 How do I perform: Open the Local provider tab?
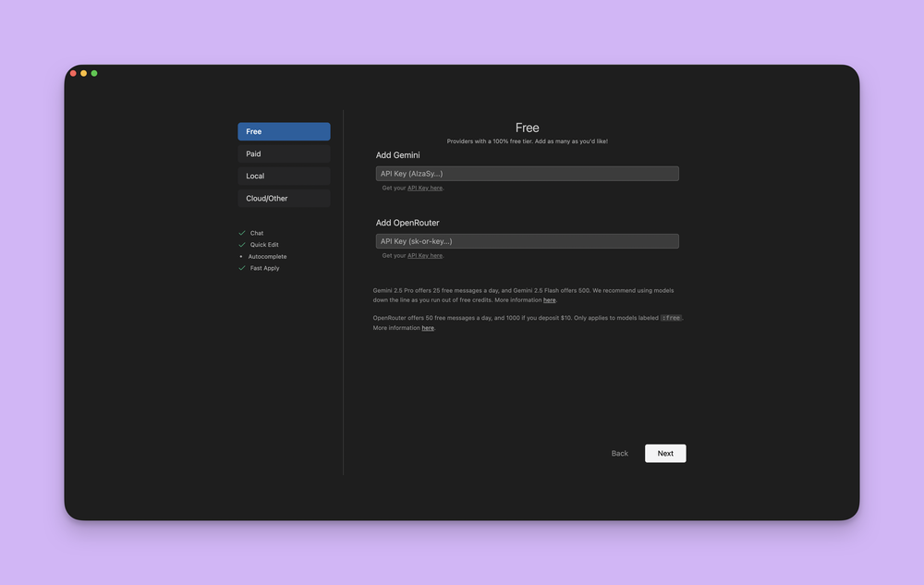coord(284,176)
